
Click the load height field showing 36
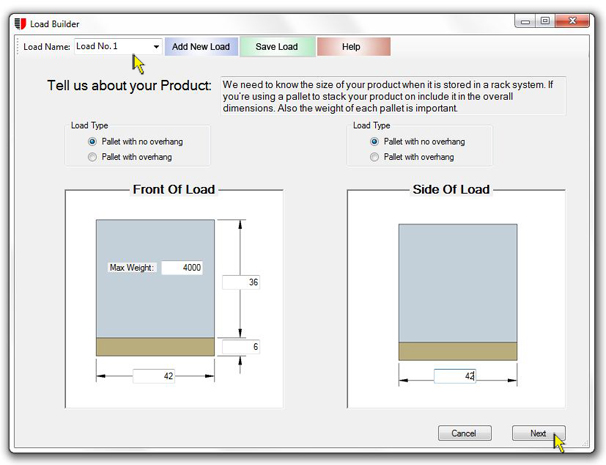click(241, 282)
